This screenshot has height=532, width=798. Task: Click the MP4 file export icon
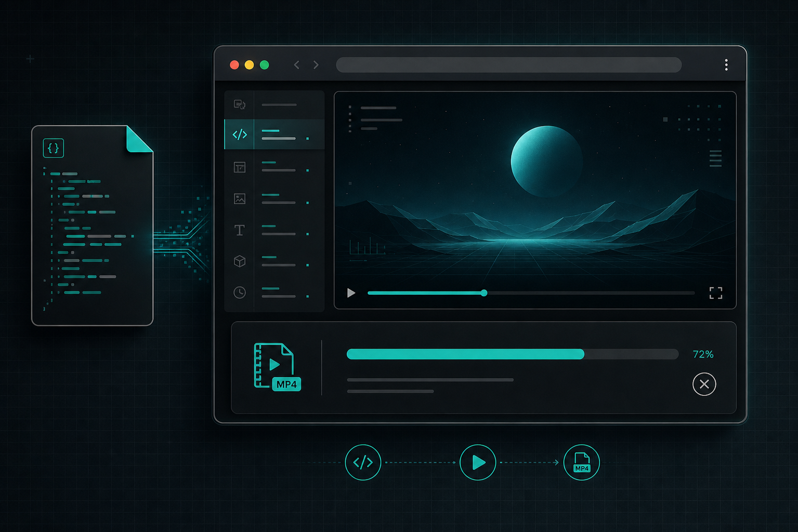point(277,367)
